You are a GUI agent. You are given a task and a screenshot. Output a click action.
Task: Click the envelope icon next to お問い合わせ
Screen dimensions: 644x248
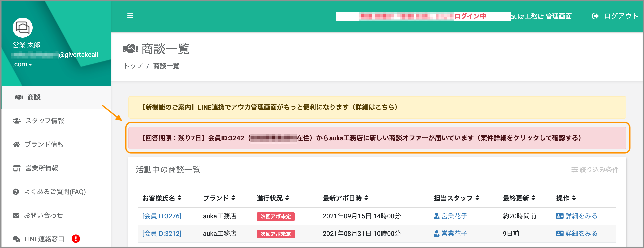coord(16,216)
